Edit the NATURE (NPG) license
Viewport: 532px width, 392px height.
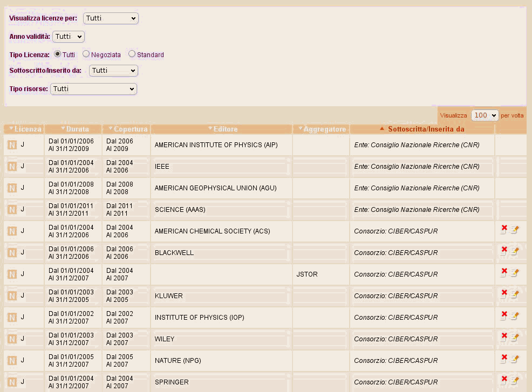click(515, 359)
